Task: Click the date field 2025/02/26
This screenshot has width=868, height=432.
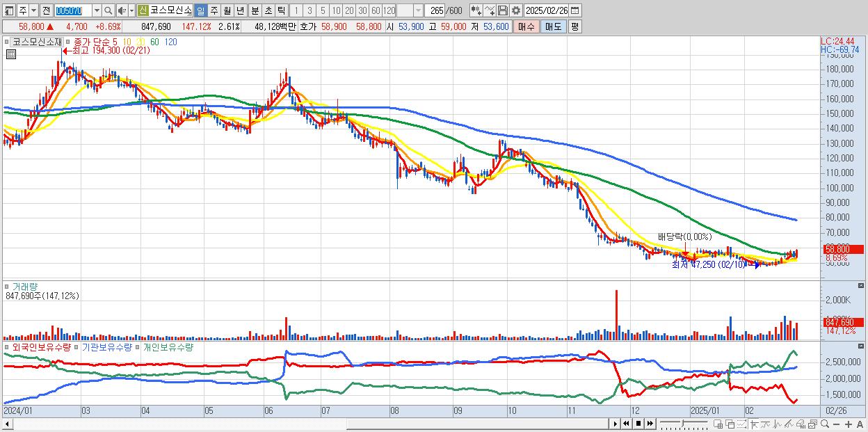Action: point(547,10)
